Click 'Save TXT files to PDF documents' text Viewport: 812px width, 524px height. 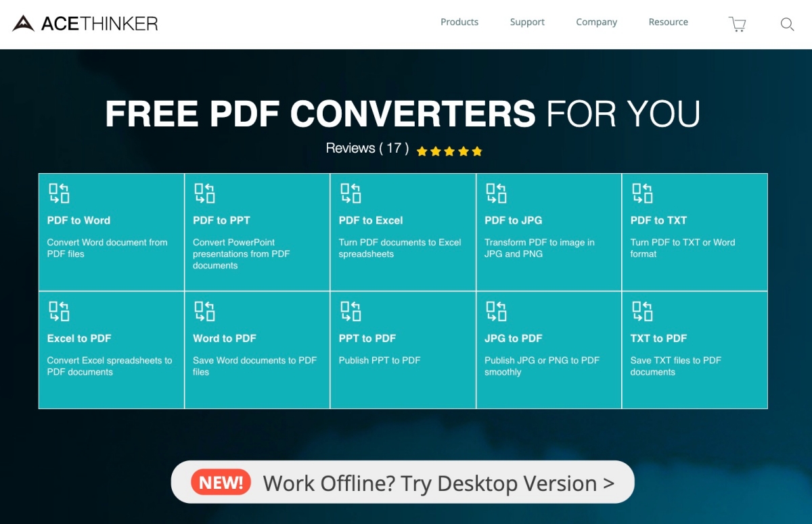676,366
